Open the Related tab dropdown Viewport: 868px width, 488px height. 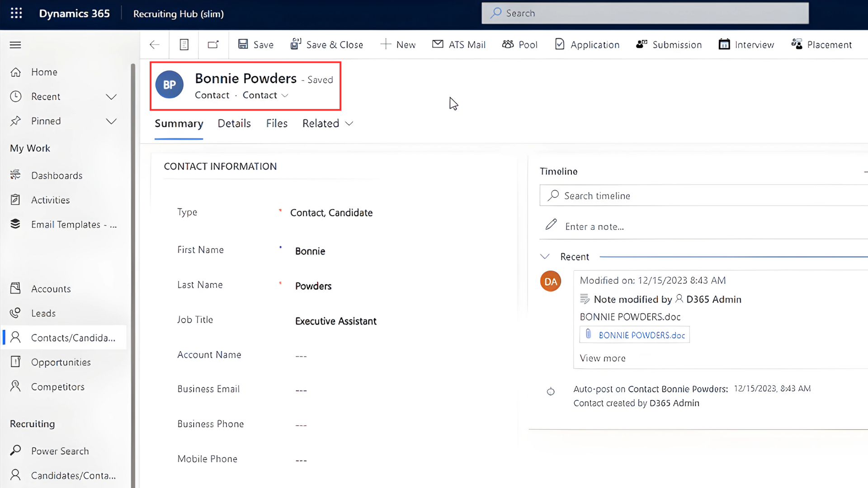coord(328,123)
